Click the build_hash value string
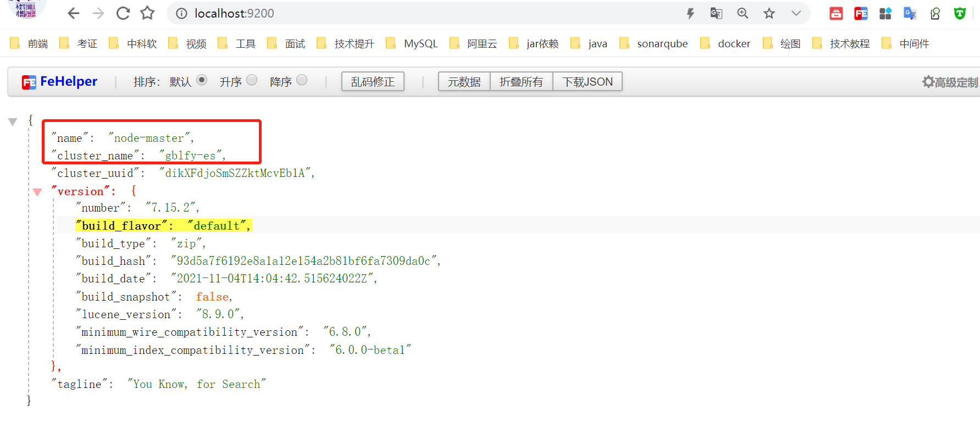Viewport: 980px width, 444px height. click(303, 261)
